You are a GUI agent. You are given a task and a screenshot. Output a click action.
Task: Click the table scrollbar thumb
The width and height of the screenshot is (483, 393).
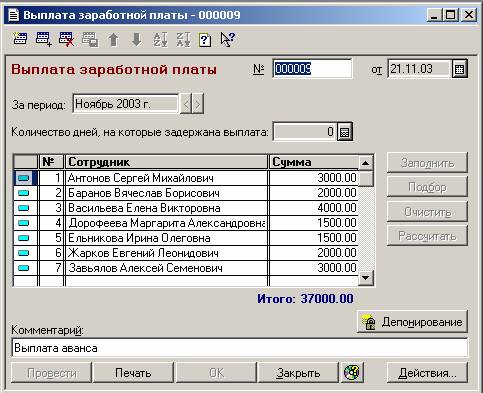point(366,178)
